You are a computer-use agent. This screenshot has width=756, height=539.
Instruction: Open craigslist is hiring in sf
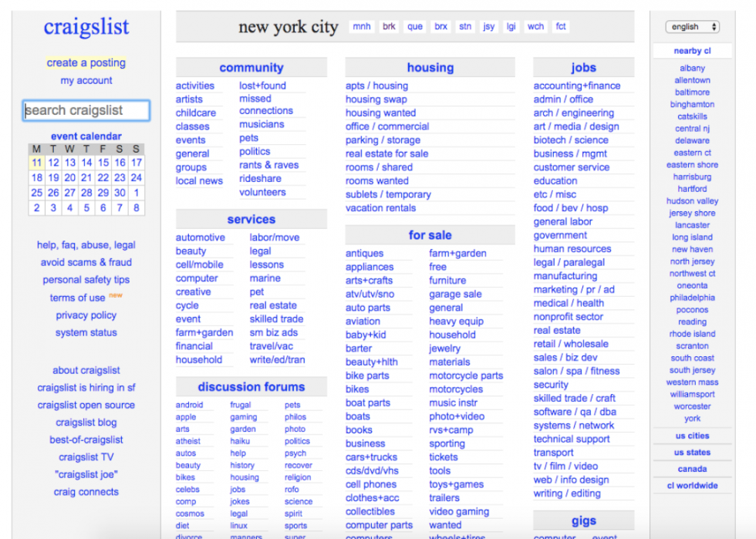[86, 388]
